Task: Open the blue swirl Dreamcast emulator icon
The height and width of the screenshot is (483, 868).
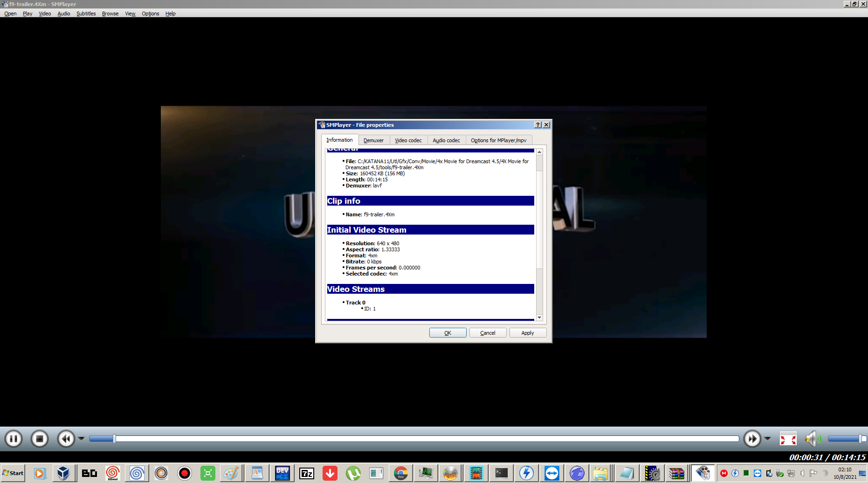Action: click(137, 474)
